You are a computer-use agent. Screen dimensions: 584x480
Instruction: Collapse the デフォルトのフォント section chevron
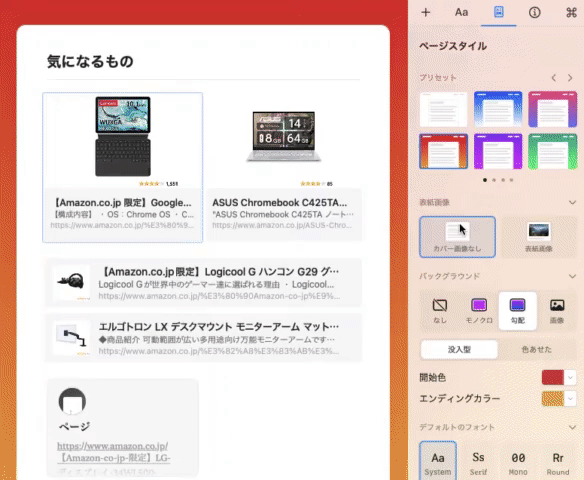coord(572,427)
